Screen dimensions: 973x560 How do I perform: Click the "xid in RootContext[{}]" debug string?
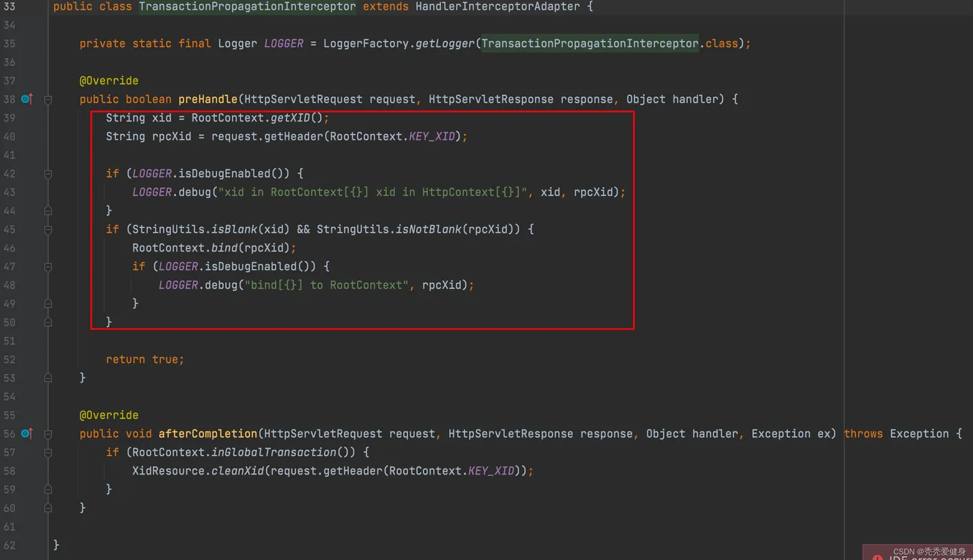pyautogui.click(x=373, y=192)
